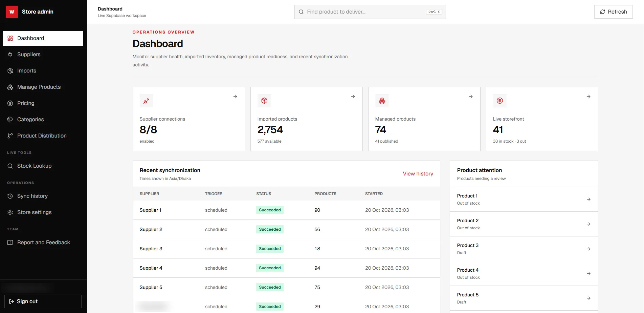Click the Stock Lookup magnifier icon
Screen dimensions: 644x313
click(x=10, y=166)
